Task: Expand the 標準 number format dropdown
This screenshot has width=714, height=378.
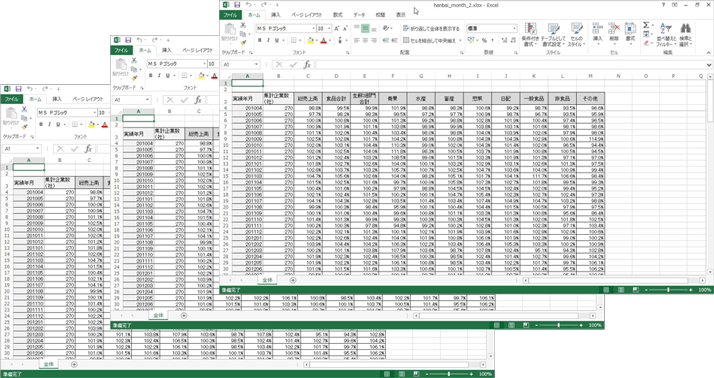Action: click(515, 28)
